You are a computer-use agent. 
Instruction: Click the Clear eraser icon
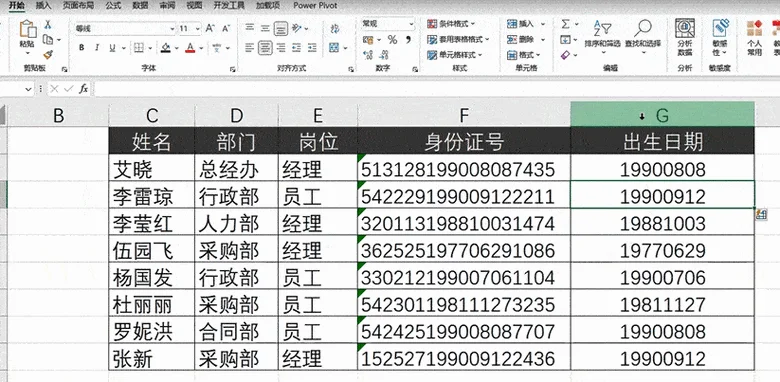566,55
